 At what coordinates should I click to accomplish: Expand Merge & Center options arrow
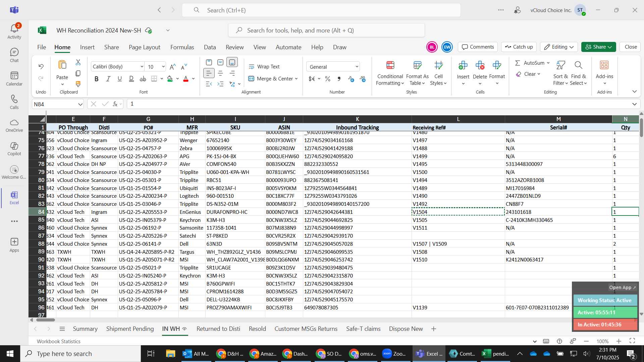point(296,79)
